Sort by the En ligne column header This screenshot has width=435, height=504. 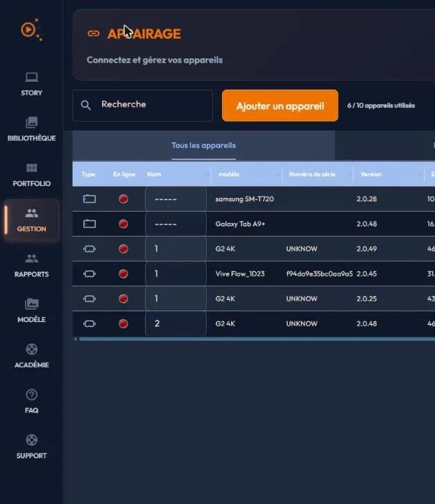click(124, 174)
